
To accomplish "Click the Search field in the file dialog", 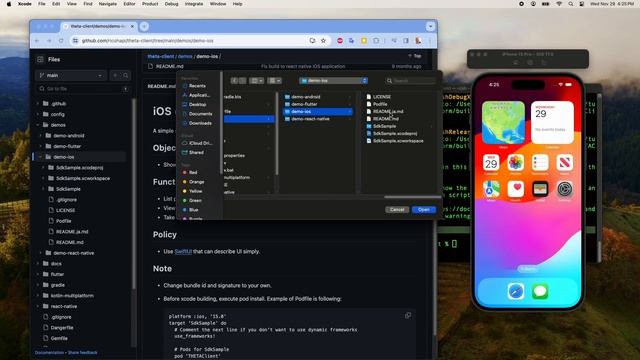I will tap(410, 81).
